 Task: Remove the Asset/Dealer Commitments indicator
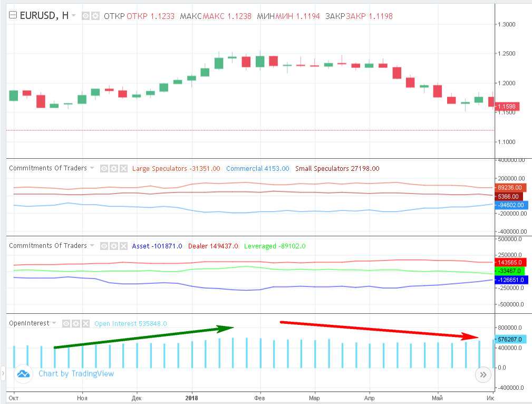[123, 246]
